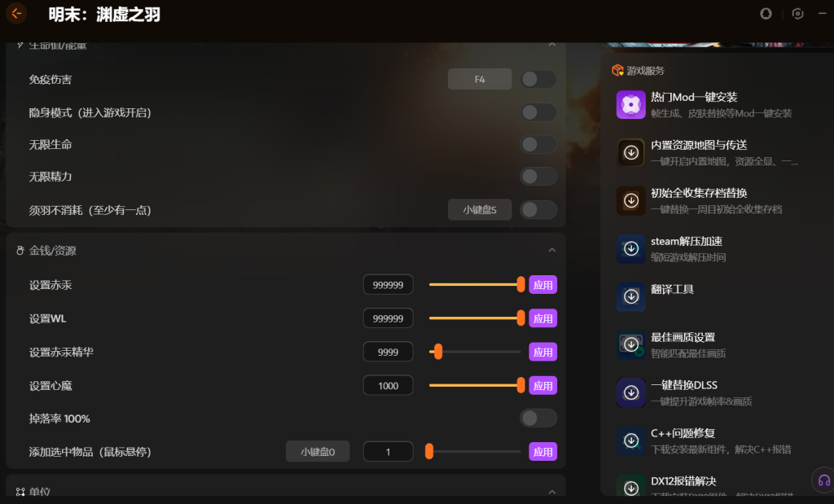Open the headset support icon
This screenshot has width=834, height=504.
[x=823, y=480]
